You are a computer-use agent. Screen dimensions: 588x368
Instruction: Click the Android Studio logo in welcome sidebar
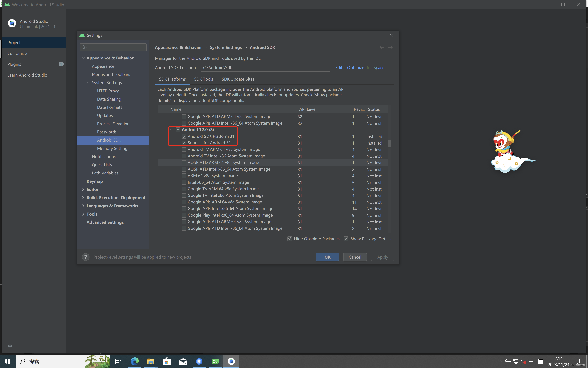pos(12,23)
